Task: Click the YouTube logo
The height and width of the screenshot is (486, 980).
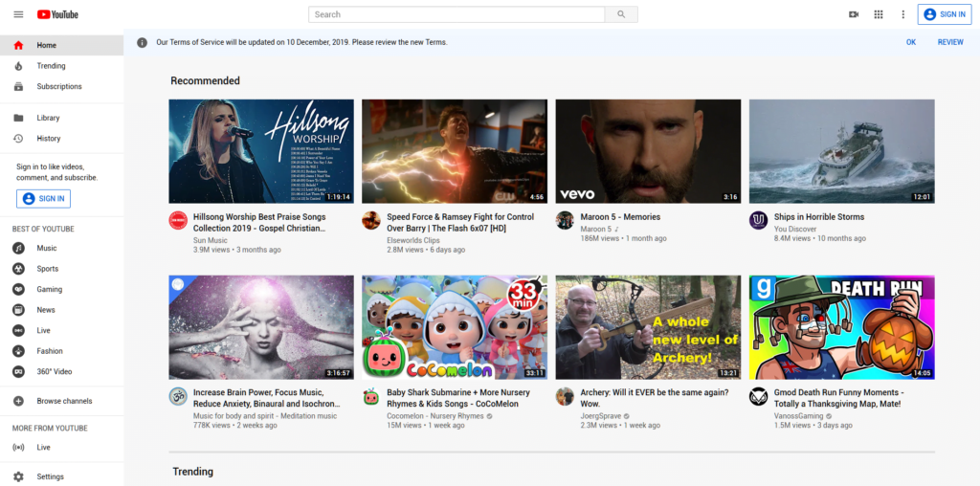Action: click(57, 14)
